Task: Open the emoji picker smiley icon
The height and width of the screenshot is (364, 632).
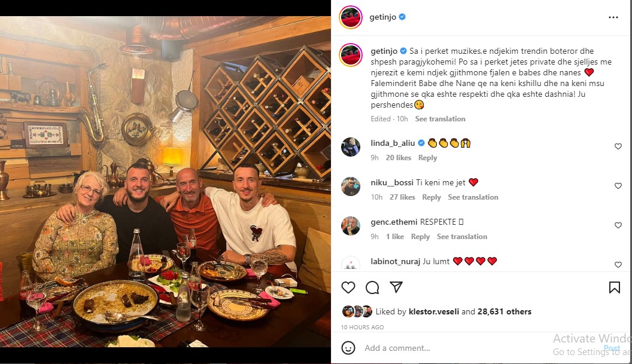Action: click(x=348, y=348)
